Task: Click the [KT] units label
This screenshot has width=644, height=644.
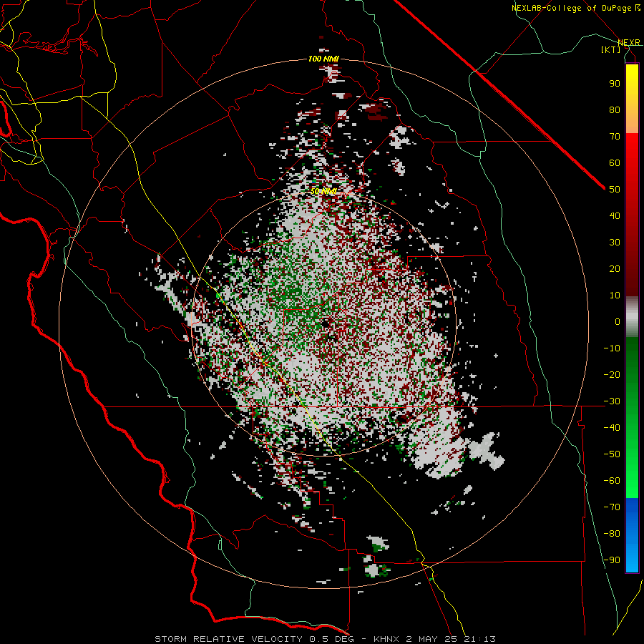Action: [x=611, y=49]
